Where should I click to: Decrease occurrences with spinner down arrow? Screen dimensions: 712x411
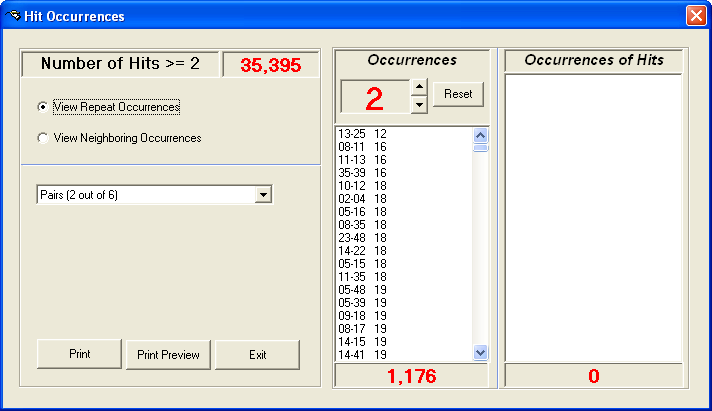(x=419, y=104)
